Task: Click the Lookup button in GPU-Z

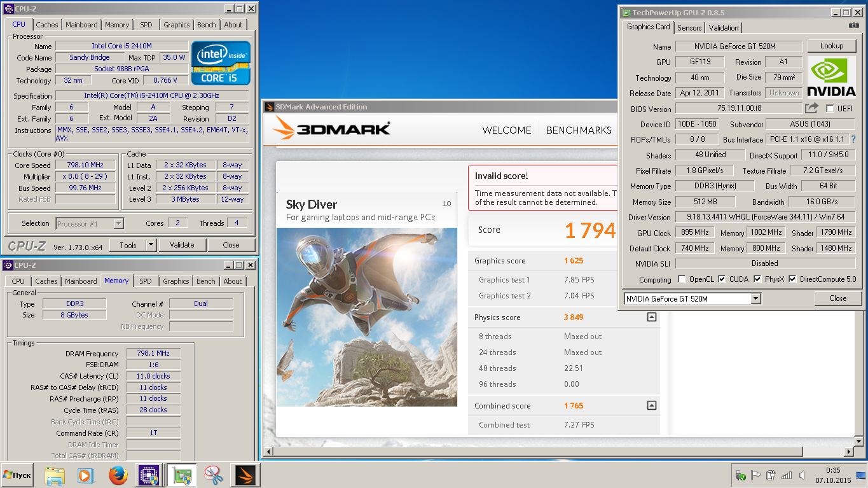Action: (832, 46)
